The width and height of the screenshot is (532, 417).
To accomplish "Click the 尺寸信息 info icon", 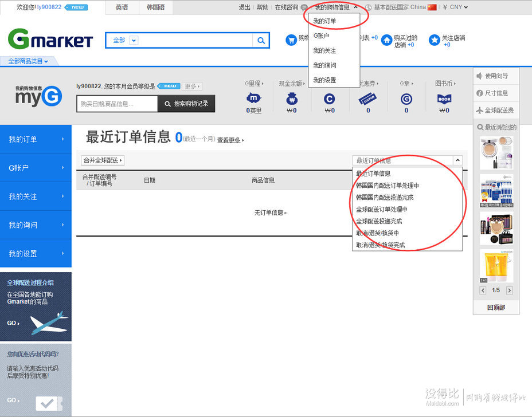I will pos(479,93).
